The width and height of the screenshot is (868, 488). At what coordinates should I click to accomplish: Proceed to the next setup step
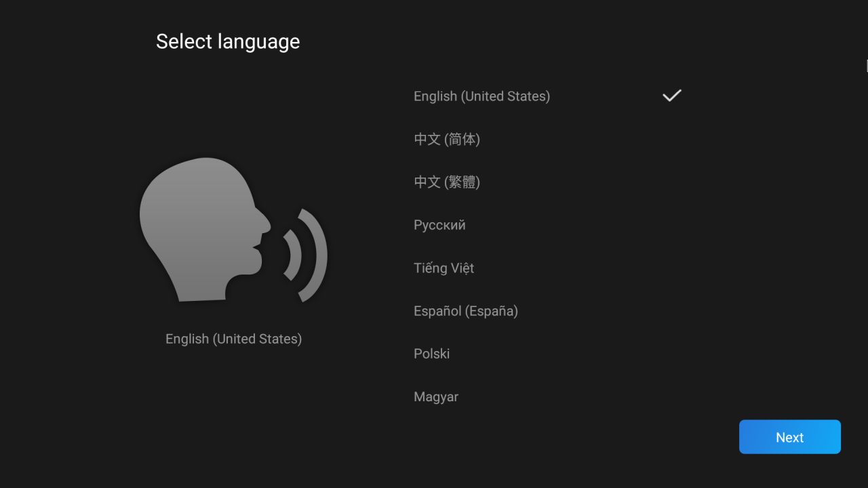tap(790, 437)
